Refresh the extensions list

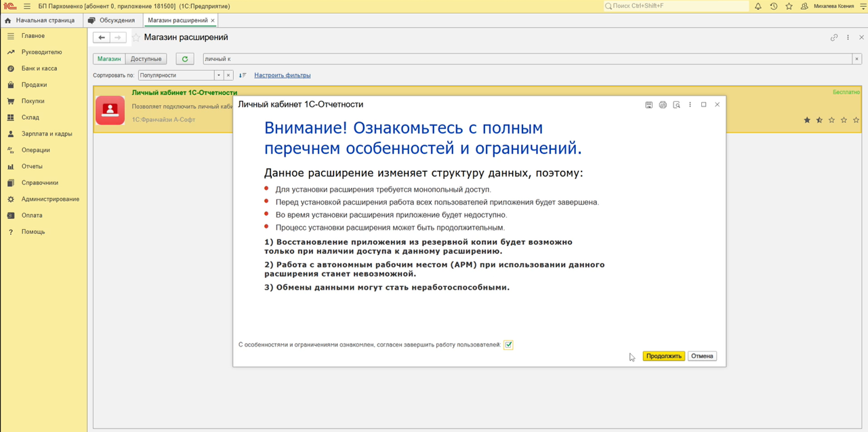click(x=184, y=59)
